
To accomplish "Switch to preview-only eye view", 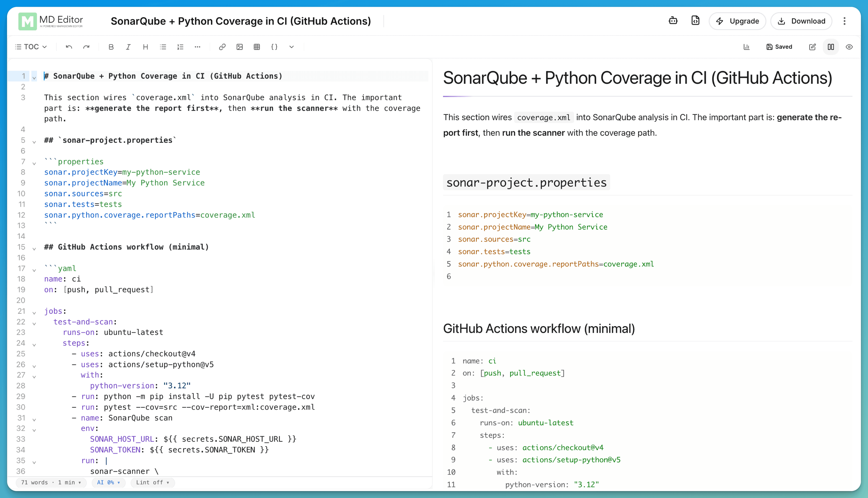I will [x=849, y=47].
